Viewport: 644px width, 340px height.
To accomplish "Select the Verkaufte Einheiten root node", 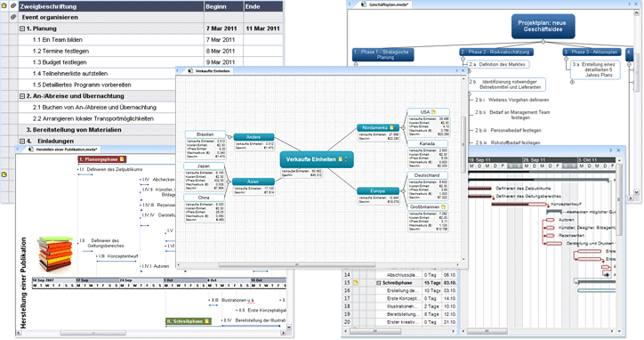I will (x=317, y=159).
